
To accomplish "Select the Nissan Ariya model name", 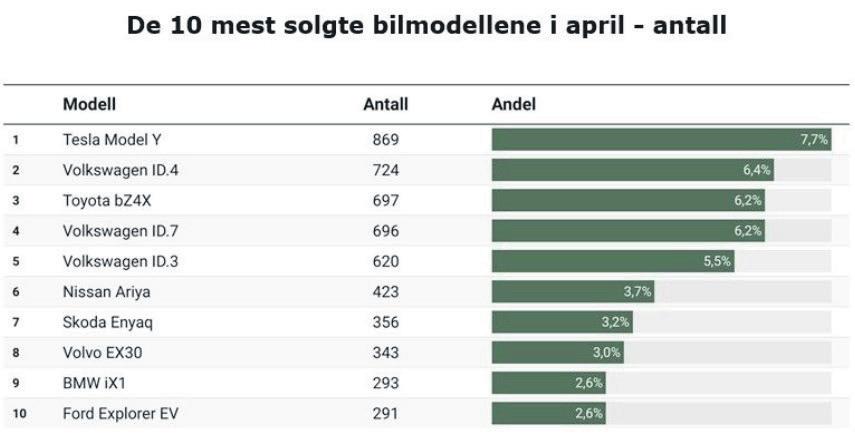I will [x=106, y=292].
